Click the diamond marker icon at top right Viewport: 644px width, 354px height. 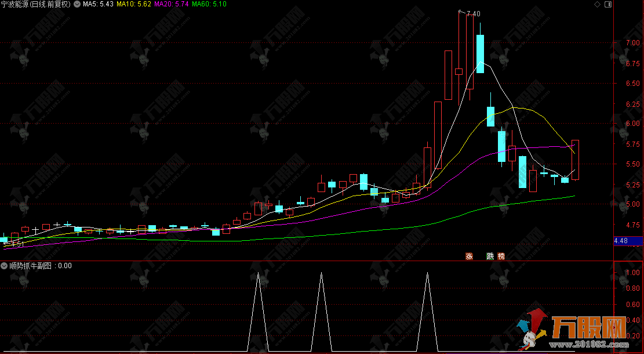[x=598, y=4]
